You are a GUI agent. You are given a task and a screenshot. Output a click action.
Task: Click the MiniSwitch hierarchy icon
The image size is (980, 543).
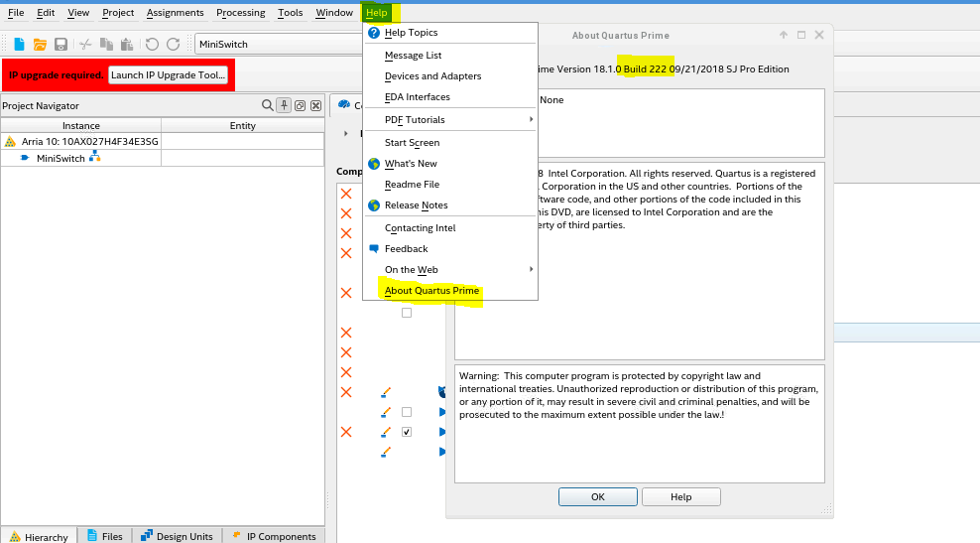coord(94,157)
